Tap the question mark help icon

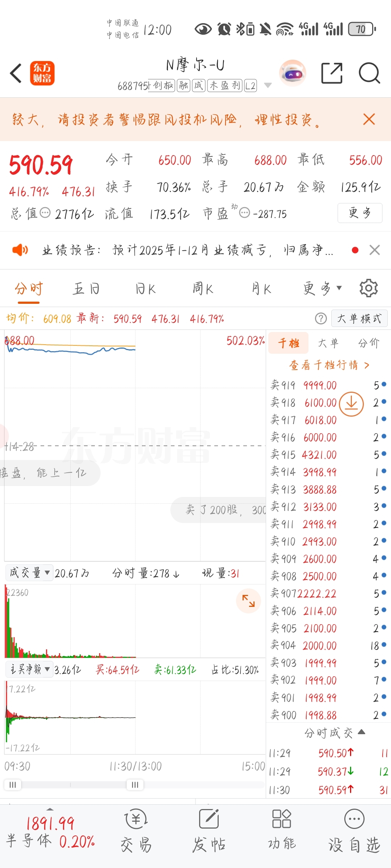(321, 319)
